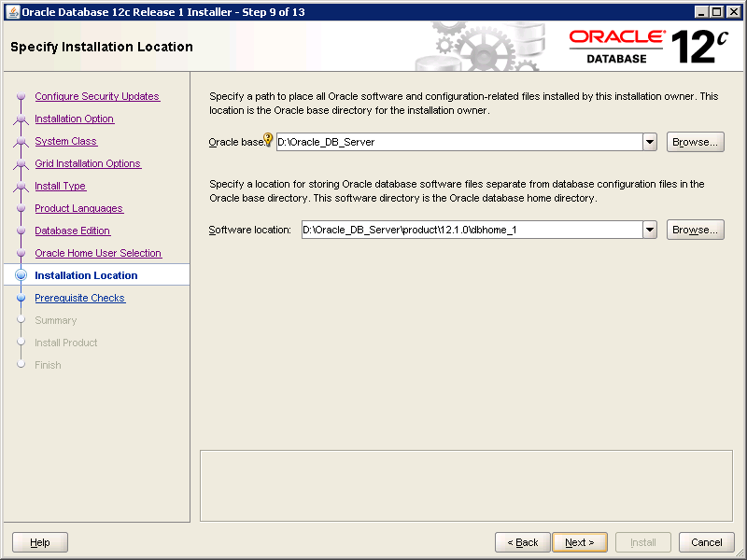Browse for the Oracle base directory

(696, 142)
